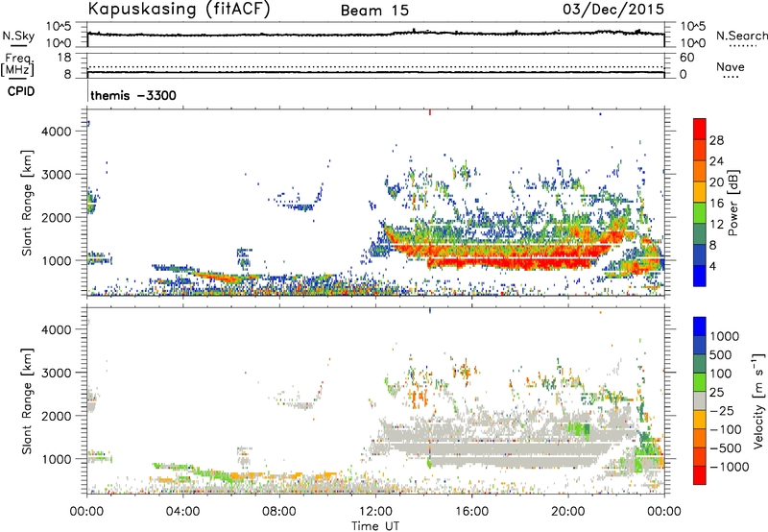The image size is (768, 532).
Task: Click the blue Velocity segment above 1000
Action: tap(700, 326)
